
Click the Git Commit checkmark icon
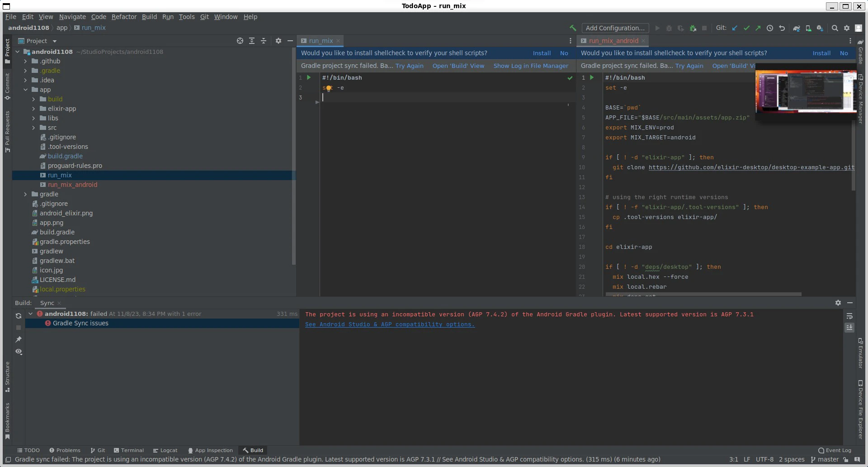pyautogui.click(x=746, y=28)
